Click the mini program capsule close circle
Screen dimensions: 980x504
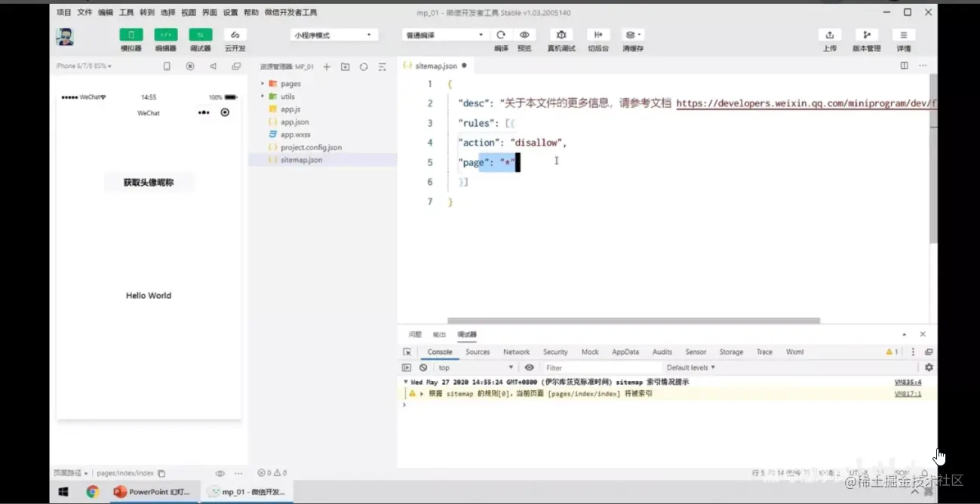pyautogui.click(x=225, y=112)
